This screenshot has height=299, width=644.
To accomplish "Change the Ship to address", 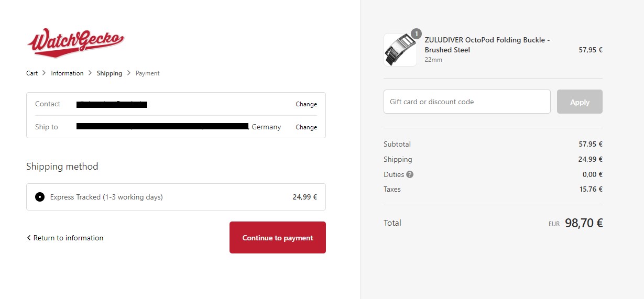I will [306, 127].
